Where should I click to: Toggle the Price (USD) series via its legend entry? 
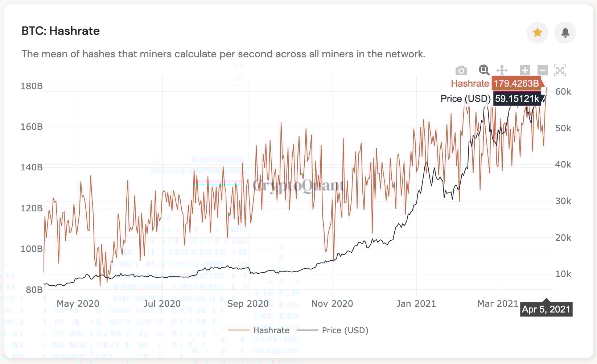coord(344,330)
